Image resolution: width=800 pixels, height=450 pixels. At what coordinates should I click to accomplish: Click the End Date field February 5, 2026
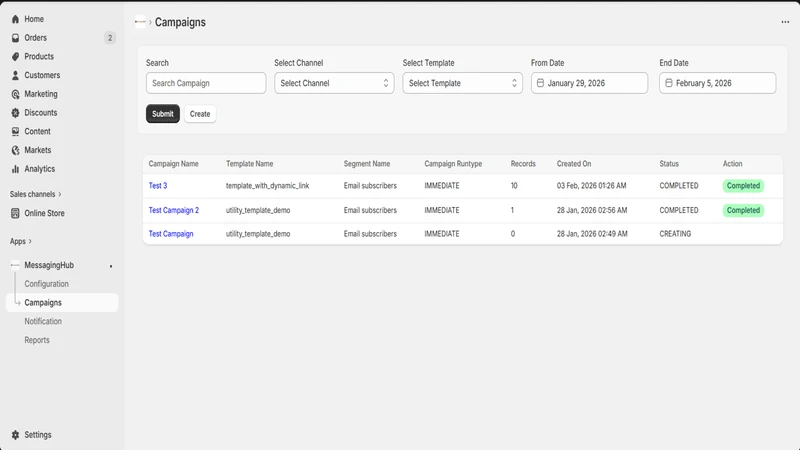[717, 83]
